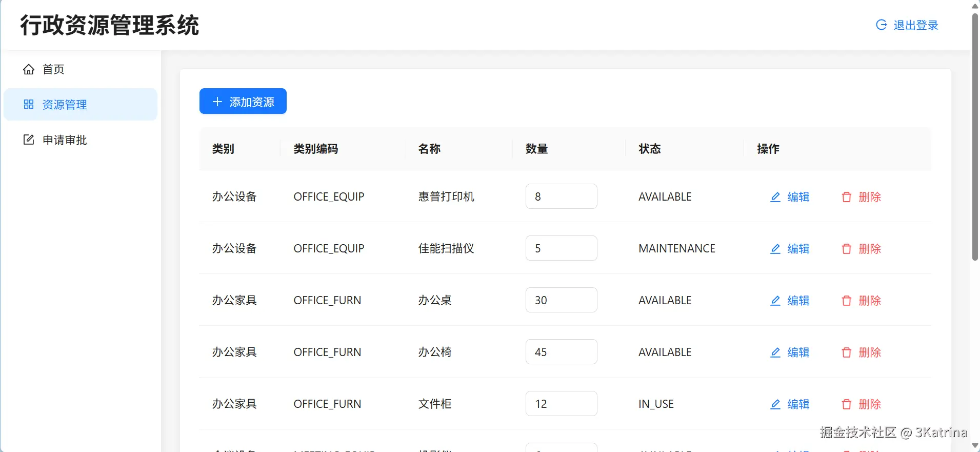980x452 pixels.
Task: Click the 行政资源管理系统 title
Action: [109, 25]
